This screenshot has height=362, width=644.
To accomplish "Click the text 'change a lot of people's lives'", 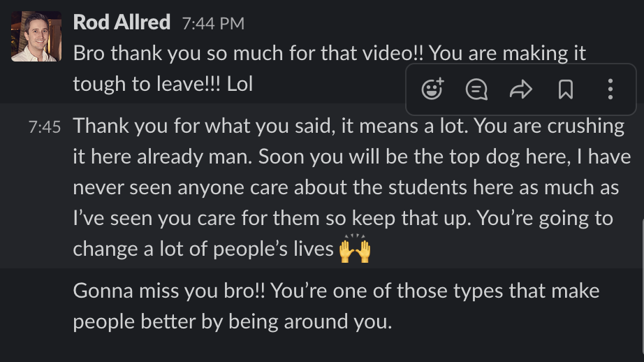I will coord(203,249).
